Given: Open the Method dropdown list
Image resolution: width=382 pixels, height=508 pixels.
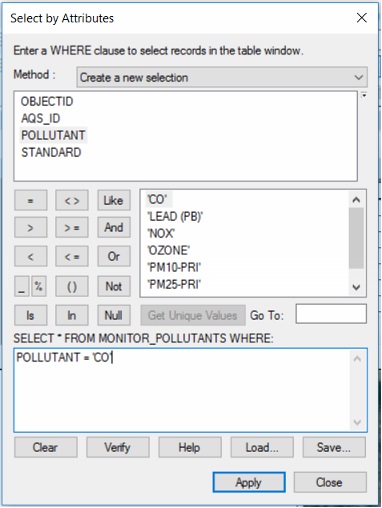Looking at the screenshot, I should [x=222, y=77].
